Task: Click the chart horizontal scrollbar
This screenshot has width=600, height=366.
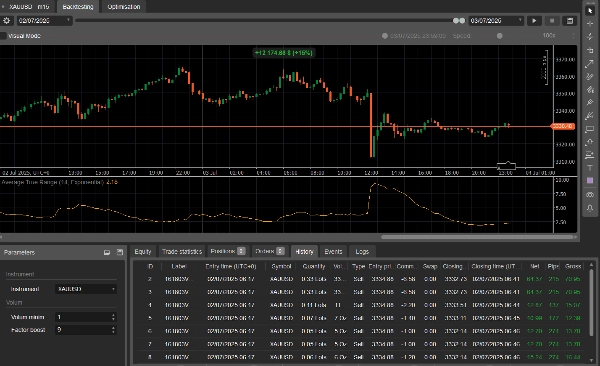Action: pyautogui.click(x=477, y=237)
